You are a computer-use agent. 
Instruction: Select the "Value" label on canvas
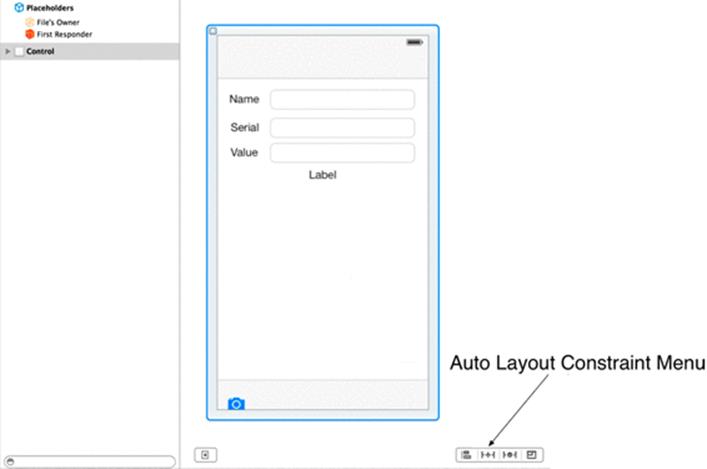pos(244,153)
